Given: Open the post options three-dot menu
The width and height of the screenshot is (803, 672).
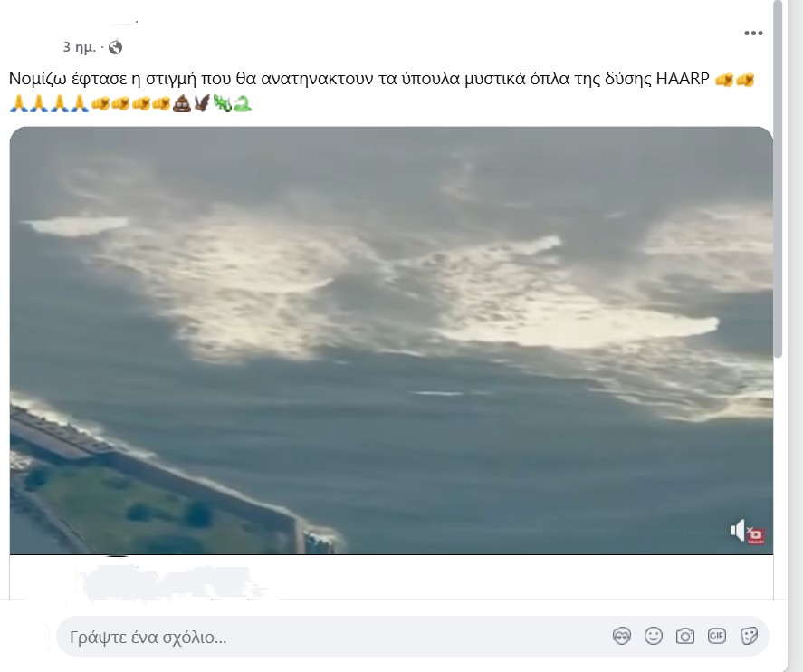Looking at the screenshot, I should pyautogui.click(x=753, y=34).
